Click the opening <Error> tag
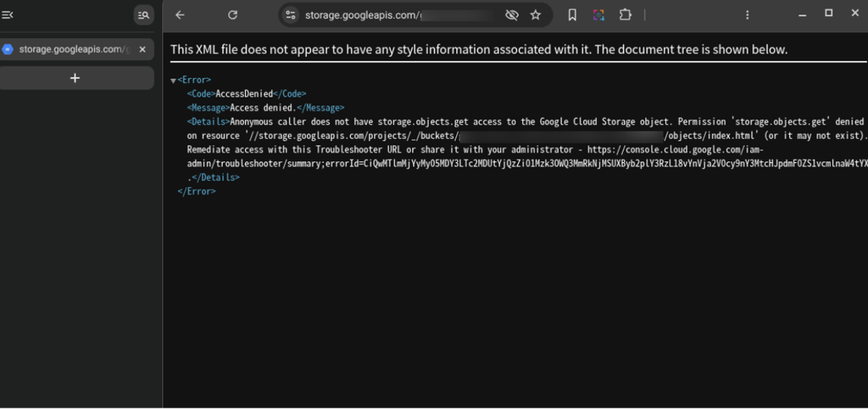Viewport: 868px width, 409px height. 194,81
